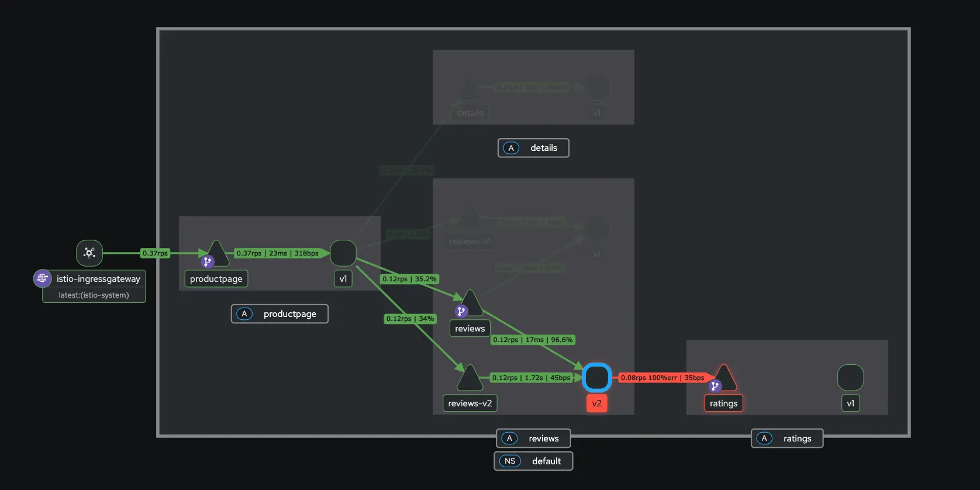Click the productpage v1 workload node

tap(343, 253)
